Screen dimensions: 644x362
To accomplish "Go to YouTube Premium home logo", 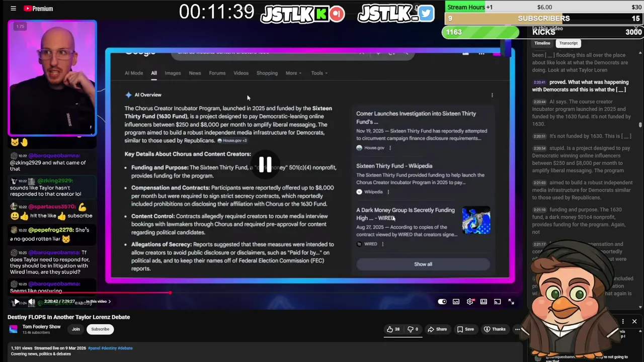I will tap(38, 9).
